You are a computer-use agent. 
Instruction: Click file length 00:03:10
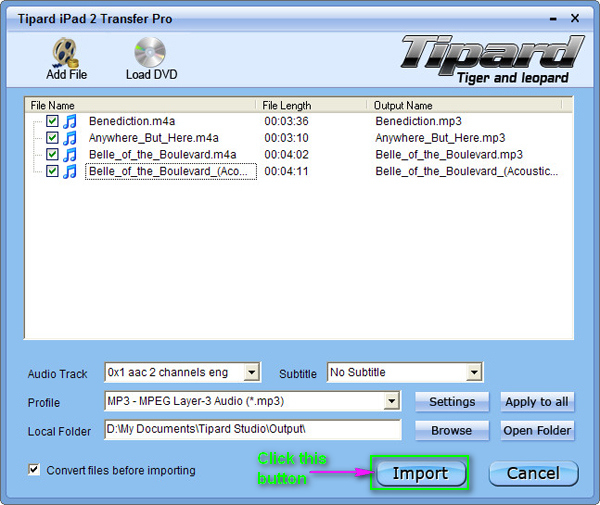(286, 138)
